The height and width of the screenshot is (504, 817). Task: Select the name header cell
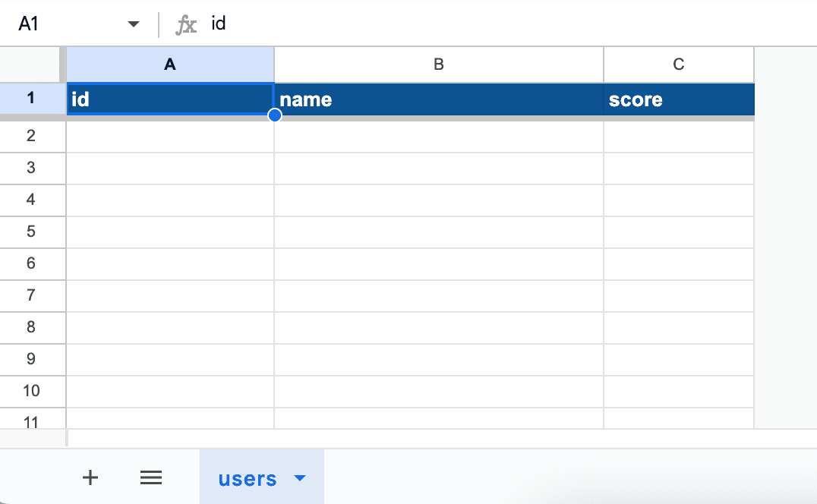tap(438, 99)
